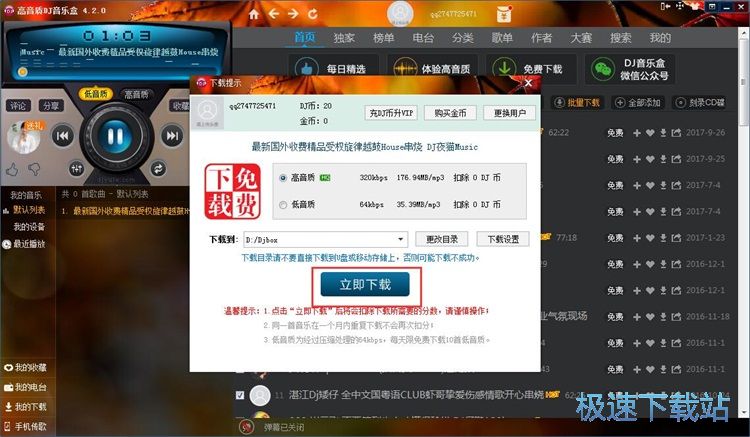750x437 pixels.
Task: Choose the 高音质 320kbps radio option
Action: [x=283, y=178]
